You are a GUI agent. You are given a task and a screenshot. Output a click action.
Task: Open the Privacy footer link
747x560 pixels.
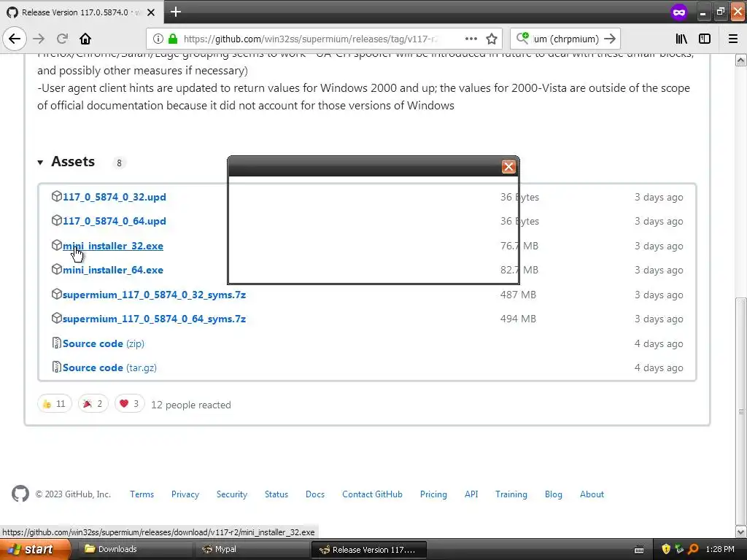185,494
